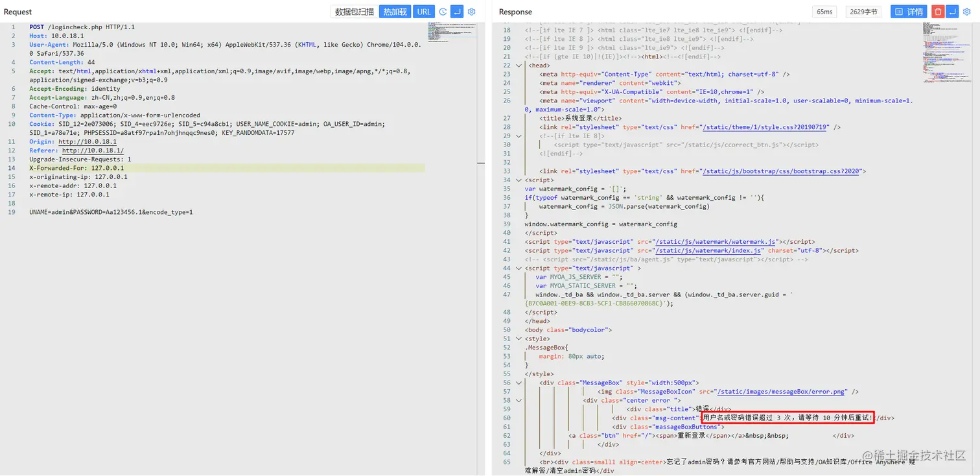Image resolution: width=980 pixels, height=476 pixels.
Task: Click the 重新登录 anchor text in response
Action: pos(693,436)
